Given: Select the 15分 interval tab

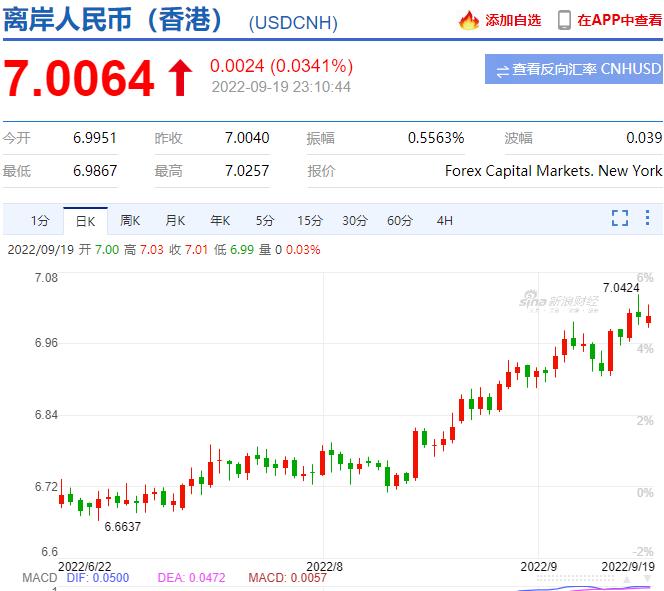Looking at the screenshot, I should click(310, 220).
